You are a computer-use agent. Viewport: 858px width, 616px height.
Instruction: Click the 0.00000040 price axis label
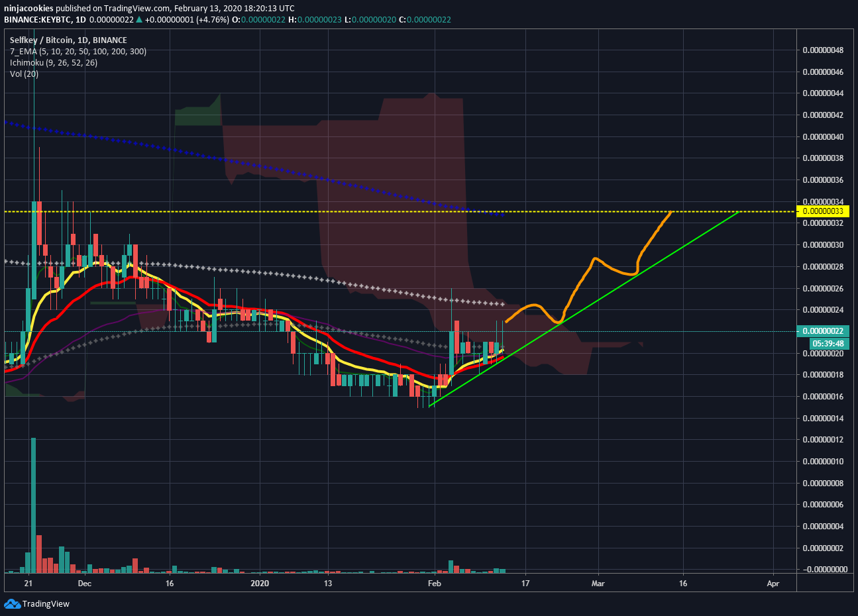pos(824,137)
